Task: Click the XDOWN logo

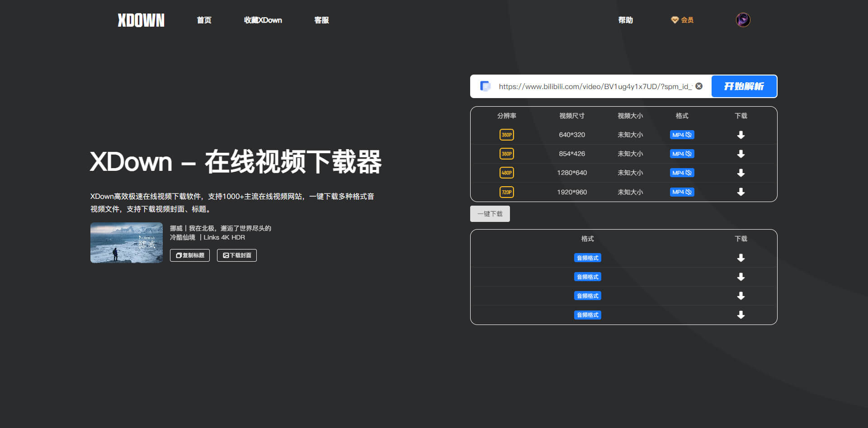Action: click(x=141, y=20)
